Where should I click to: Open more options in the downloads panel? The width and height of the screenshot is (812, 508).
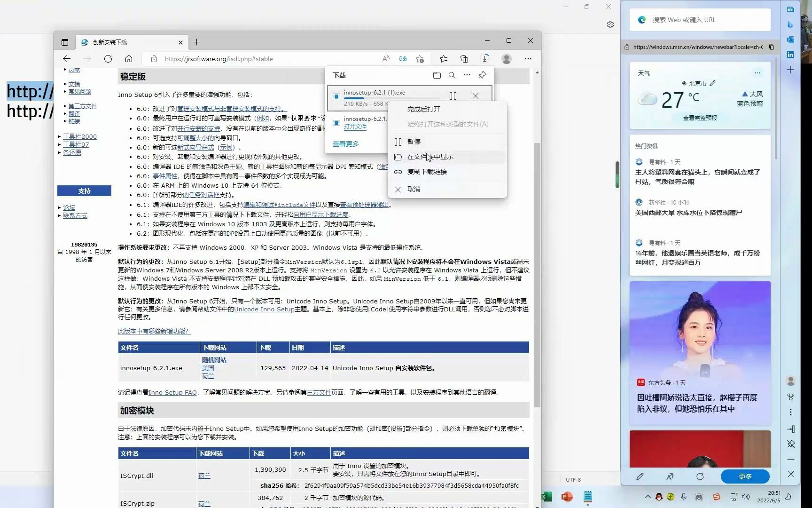click(467, 75)
